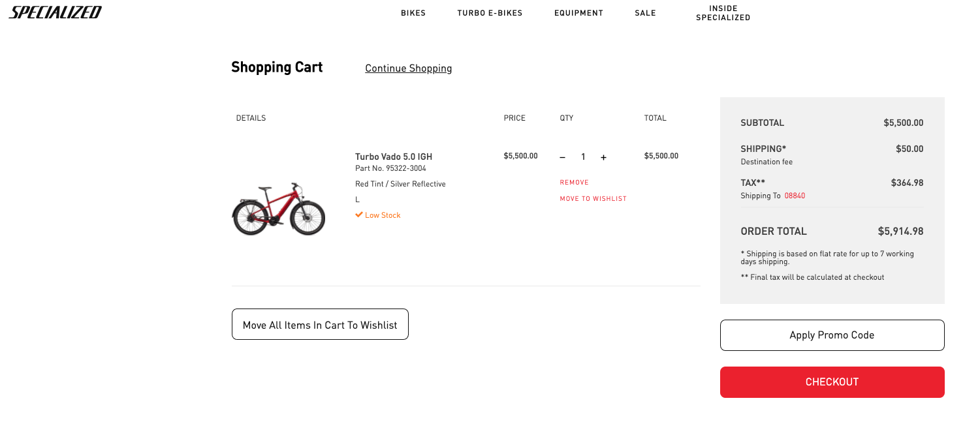Image resolution: width=980 pixels, height=422 pixels.
Task: Click the red bike thumbnail image
Action: [279, 209]
